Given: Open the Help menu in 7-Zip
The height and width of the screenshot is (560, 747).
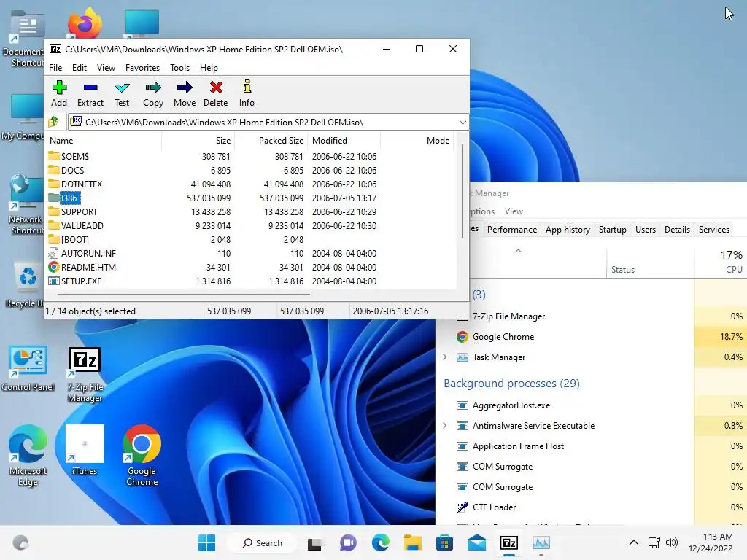Looking at the screenshot, I should pos(209,68).
